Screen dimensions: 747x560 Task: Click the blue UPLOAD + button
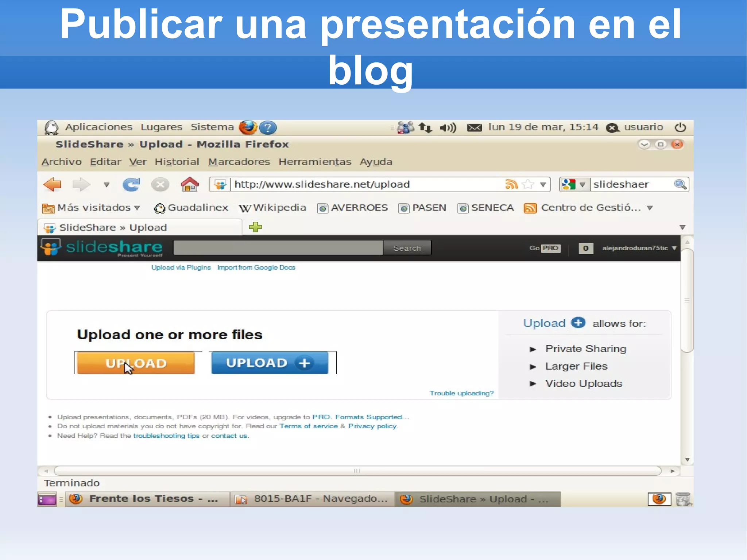pyautogui.click(x=270, y=363)
